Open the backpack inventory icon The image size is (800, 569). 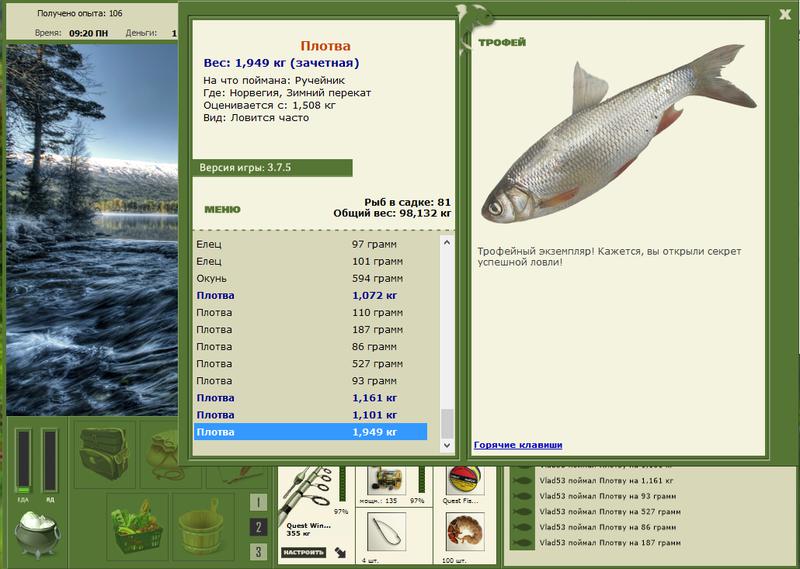point(105,453)
